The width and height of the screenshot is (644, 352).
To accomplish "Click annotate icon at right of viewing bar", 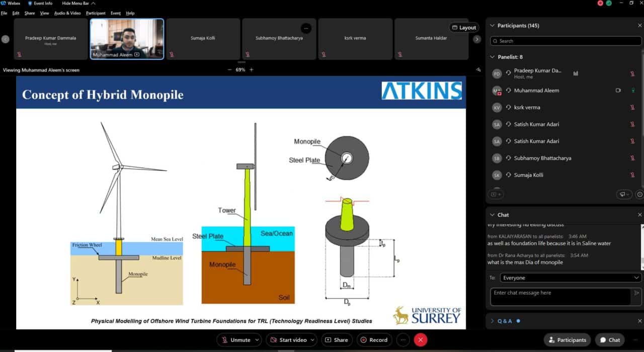I will tap(478, 70).
